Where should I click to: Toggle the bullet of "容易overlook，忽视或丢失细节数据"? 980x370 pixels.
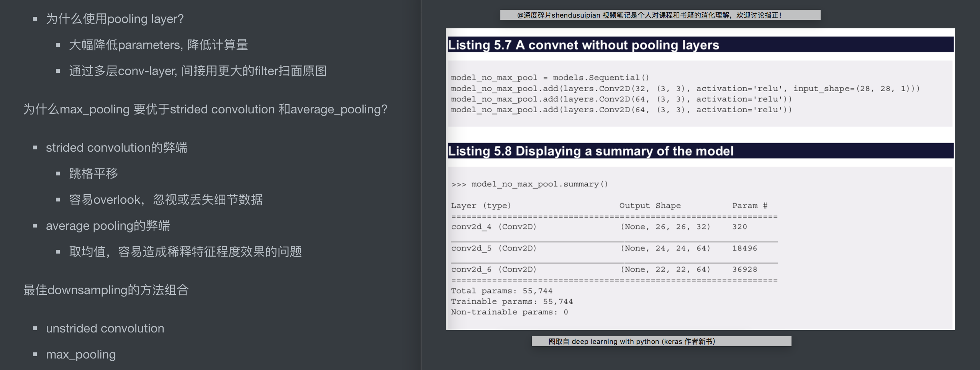point(57,200)
